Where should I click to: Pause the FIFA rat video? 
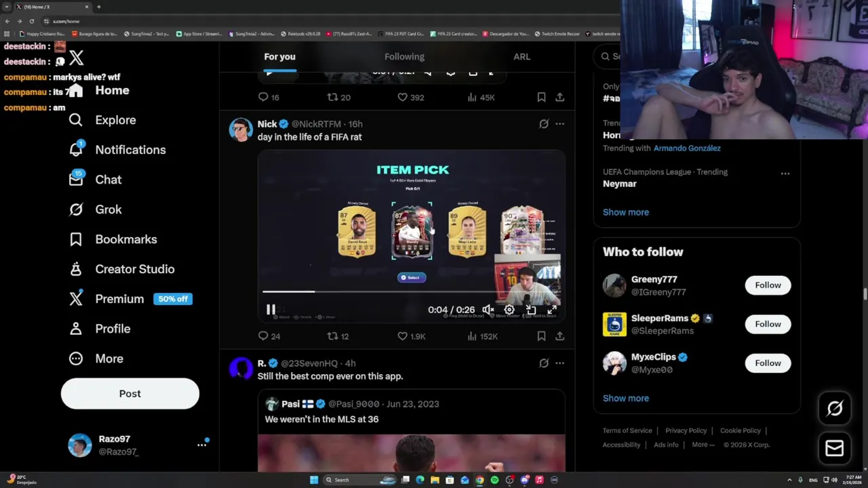pos(271,310)
